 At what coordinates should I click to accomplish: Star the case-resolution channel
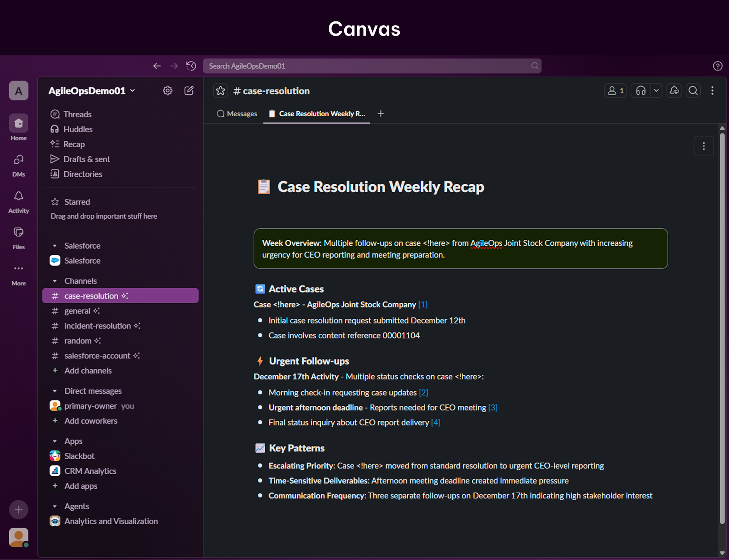click(x=220, y=91)
